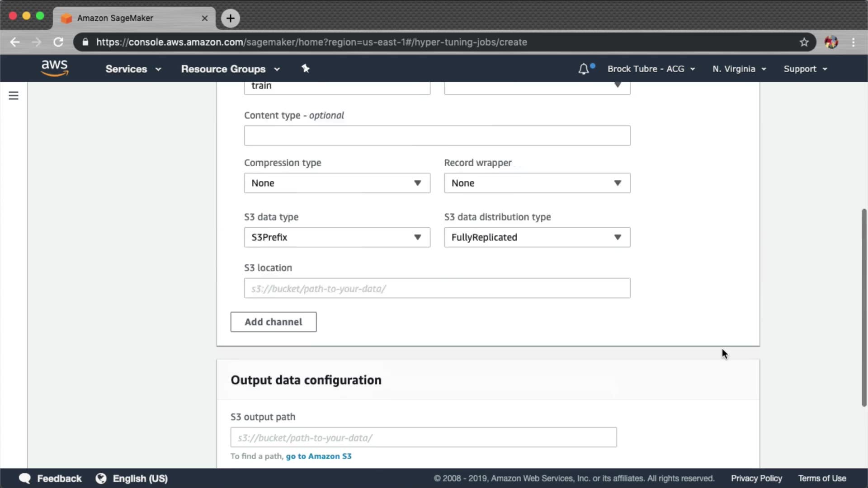Expand the Record wrapper dropdown
Viewport: 868px width, 488px height.
pyautogui.click(x=537, y=183)
